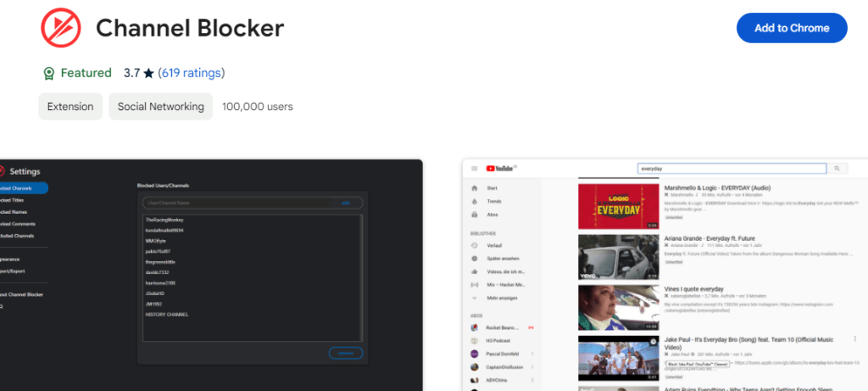Viewport: 868px width, 391px height.
Task: Click the magnifier search button in YouTube preview
Action: tap(837, 169)
